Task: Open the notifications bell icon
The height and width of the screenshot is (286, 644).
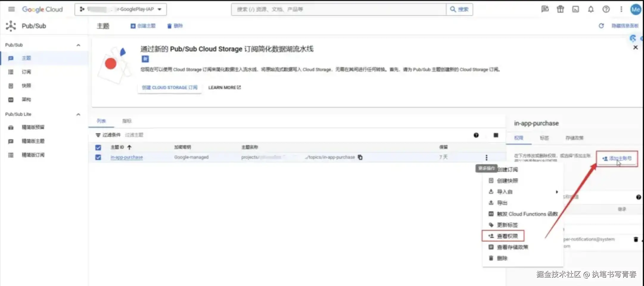Action: tap(591, 9)
